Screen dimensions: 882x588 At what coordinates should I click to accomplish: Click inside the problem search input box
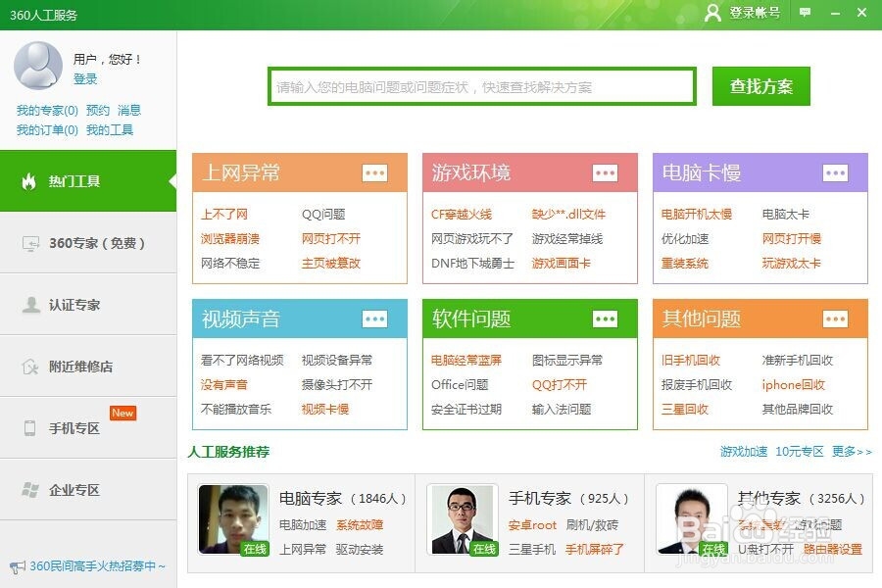coord(480,86)
